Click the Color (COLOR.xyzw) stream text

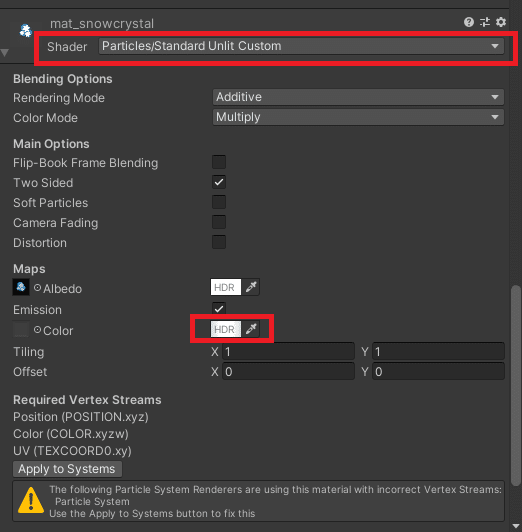[x=71, y=434]
